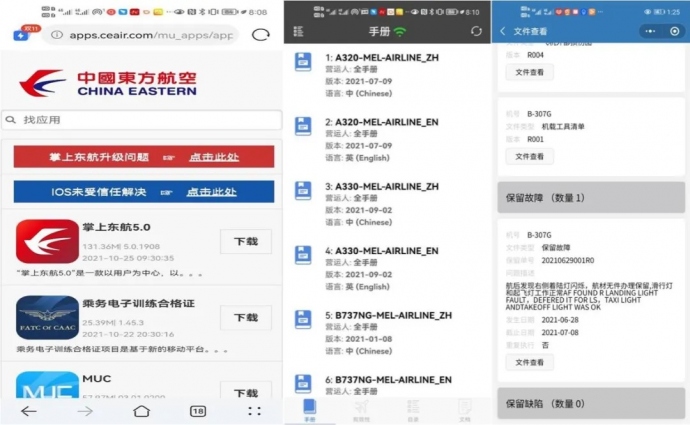This screenshot has height=425, width=690.
Task: Tap the browser forward arrow
Action: pos(85,411)
